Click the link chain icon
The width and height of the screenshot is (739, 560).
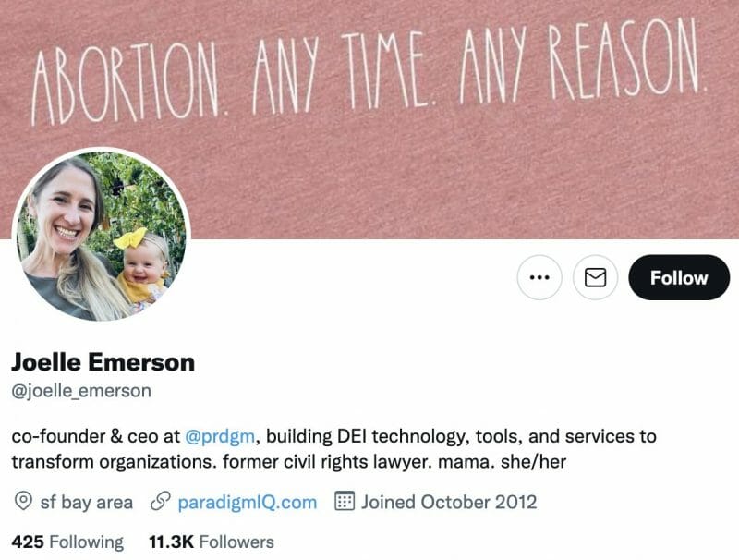coord(160,502)
